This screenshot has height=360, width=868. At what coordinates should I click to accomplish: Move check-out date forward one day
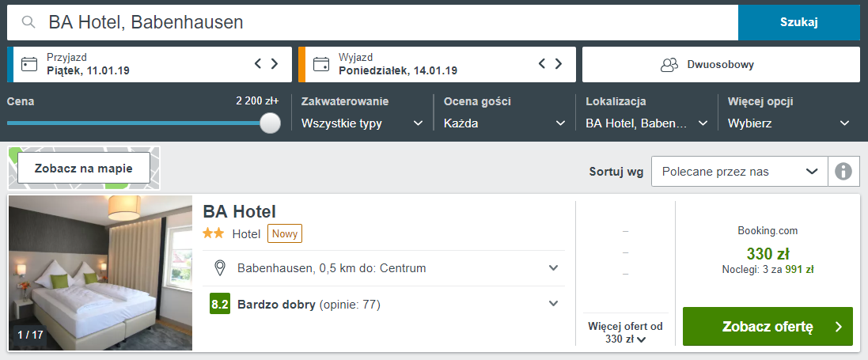tap(559, 64)
